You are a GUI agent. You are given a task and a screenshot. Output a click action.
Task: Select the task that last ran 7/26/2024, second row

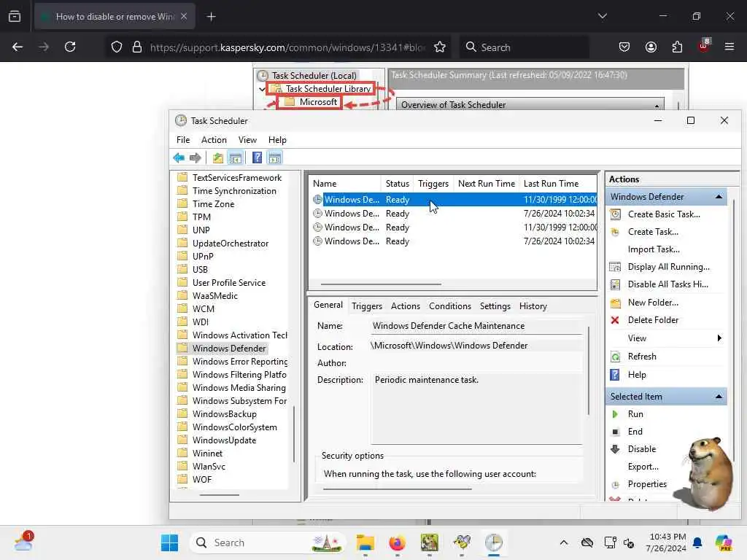click(454, 214)
